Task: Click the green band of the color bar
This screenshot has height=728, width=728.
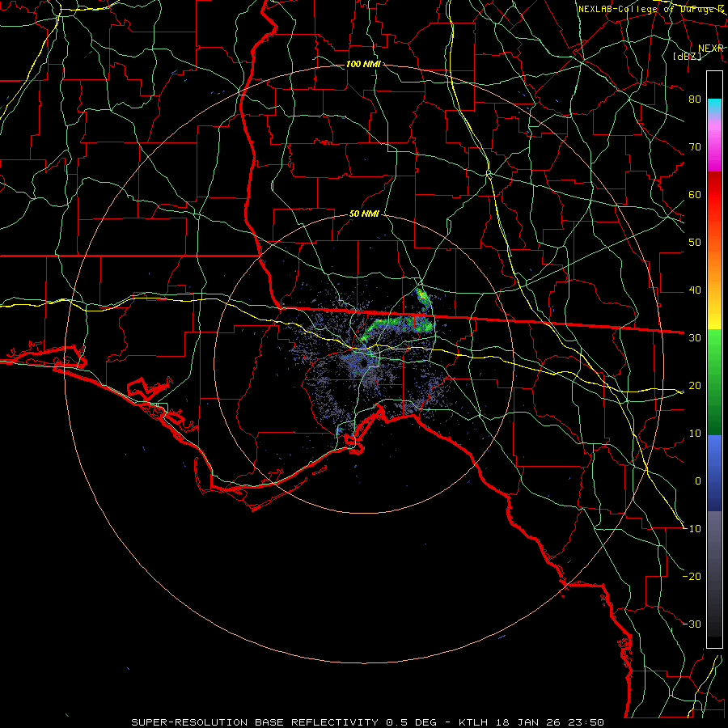Action: coord(714,382)
